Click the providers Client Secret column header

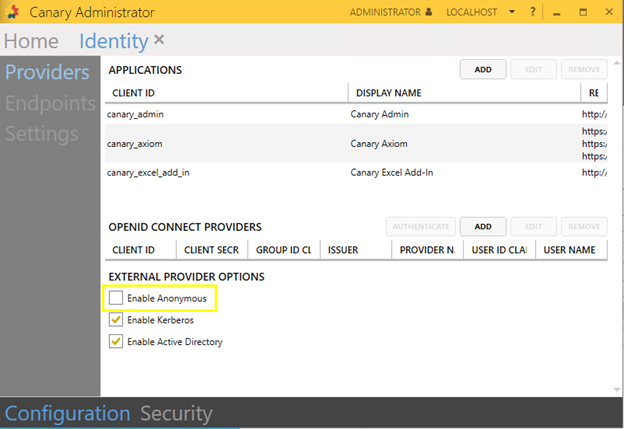[x=212, y=250]
